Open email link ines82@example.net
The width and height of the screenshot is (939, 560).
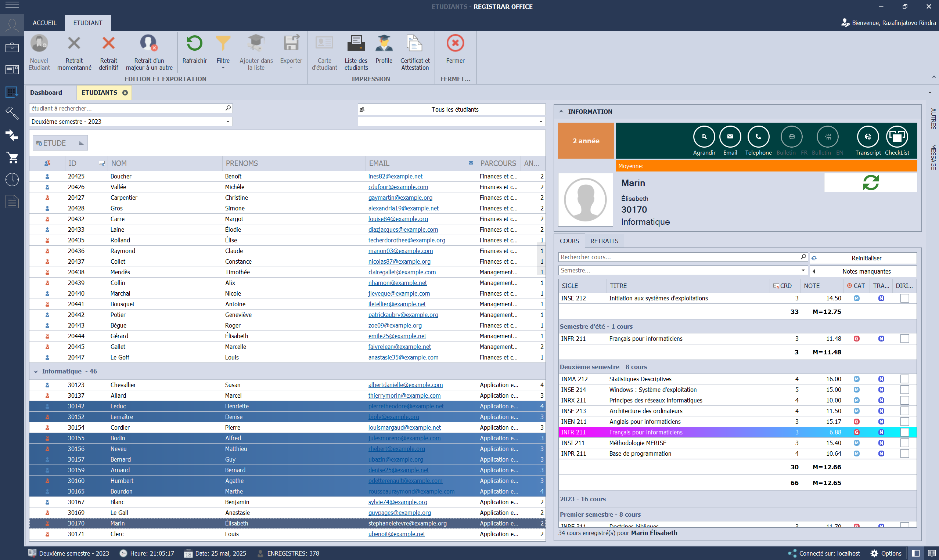(x=395, y=176)
